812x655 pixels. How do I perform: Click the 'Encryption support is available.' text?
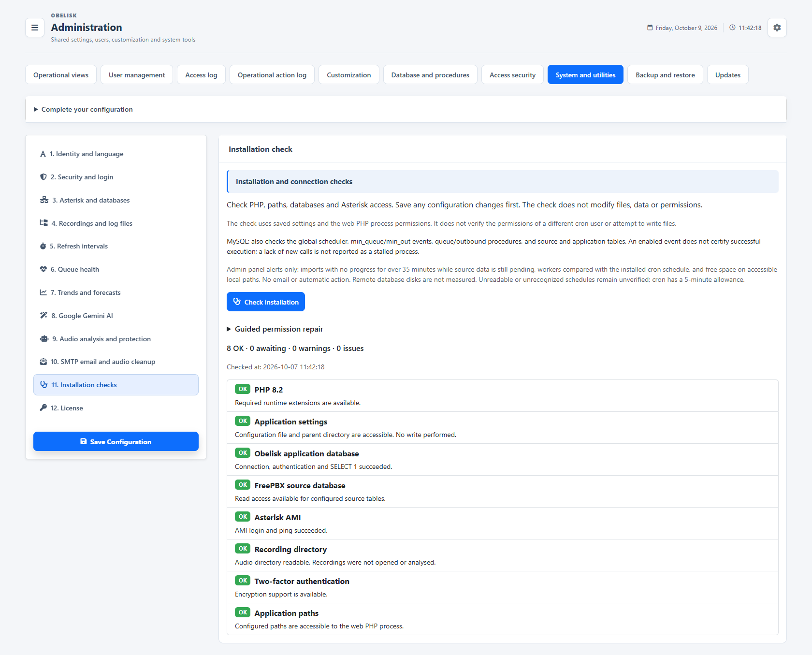281,594
